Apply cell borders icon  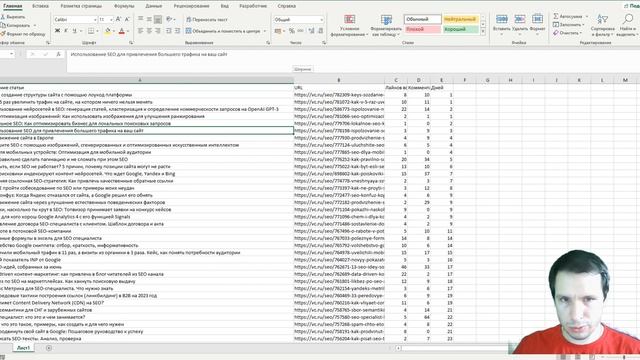coord(91,31)
